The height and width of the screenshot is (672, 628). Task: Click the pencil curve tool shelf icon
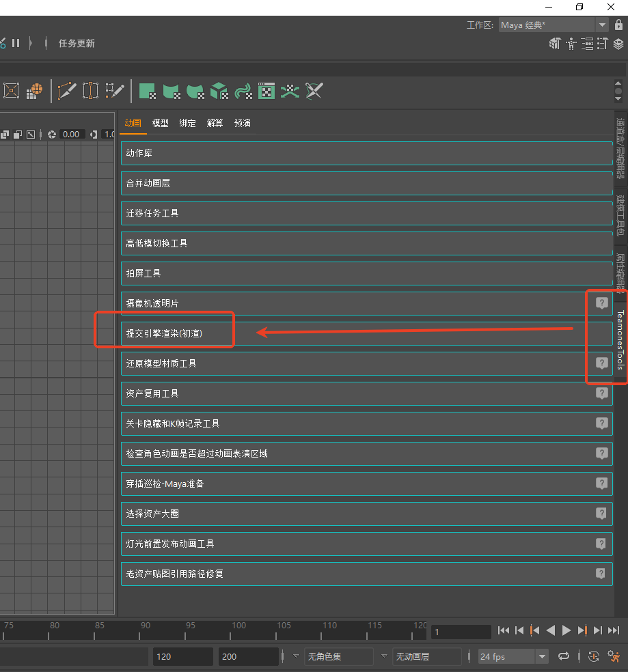pos(67,91)
